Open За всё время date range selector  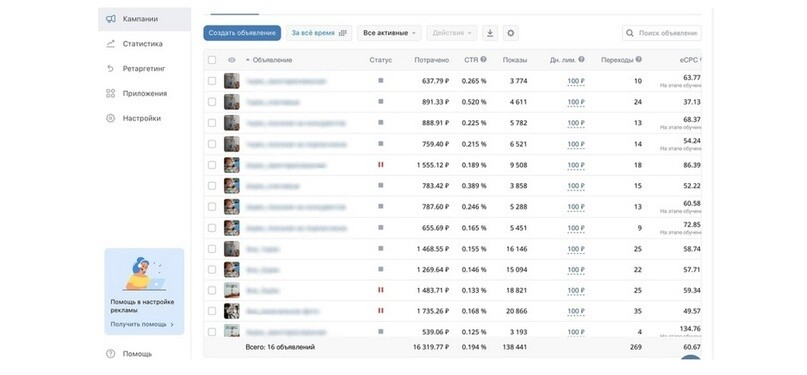coord(319,33)
